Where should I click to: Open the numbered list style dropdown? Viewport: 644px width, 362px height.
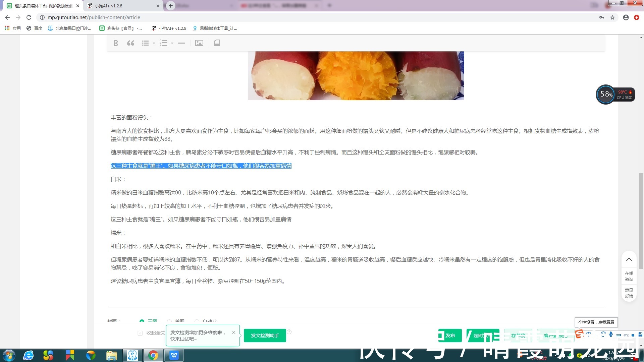point(172,43)
